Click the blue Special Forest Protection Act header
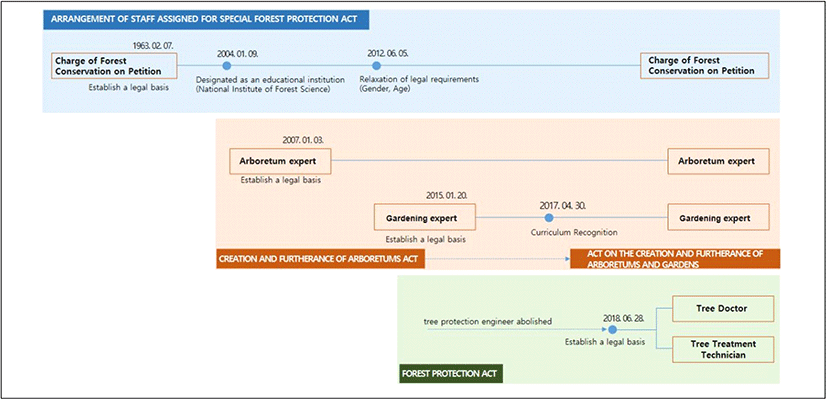This screenshot has height=400, width=827. pos(206,19)
